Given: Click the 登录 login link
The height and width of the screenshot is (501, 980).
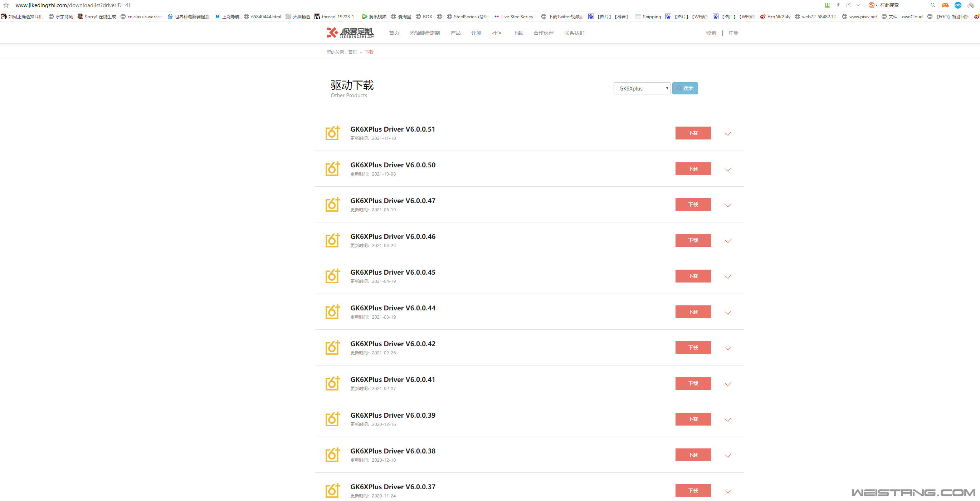Looking at the screenshot, I should pos(711,33).
